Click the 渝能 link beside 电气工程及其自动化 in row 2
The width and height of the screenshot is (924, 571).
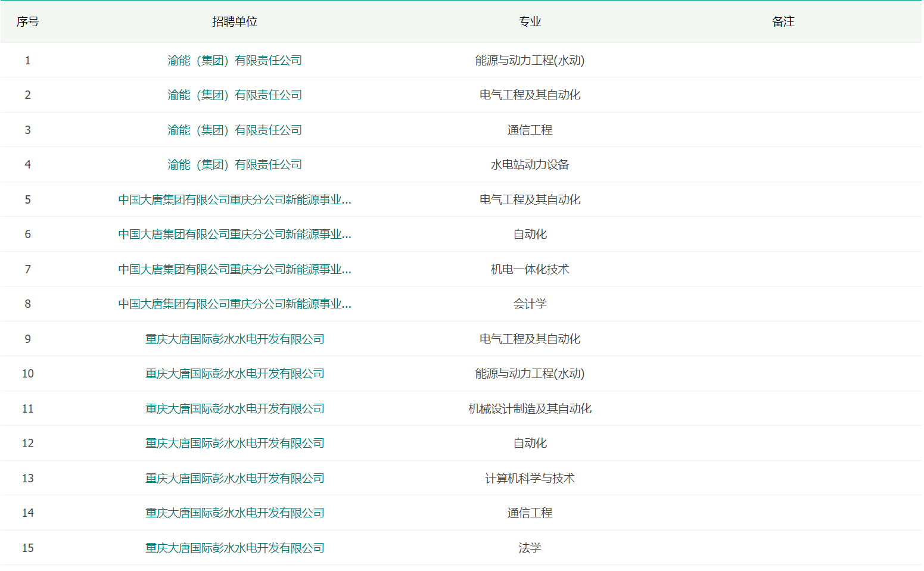pyautogui.click(x=234, y=95)
